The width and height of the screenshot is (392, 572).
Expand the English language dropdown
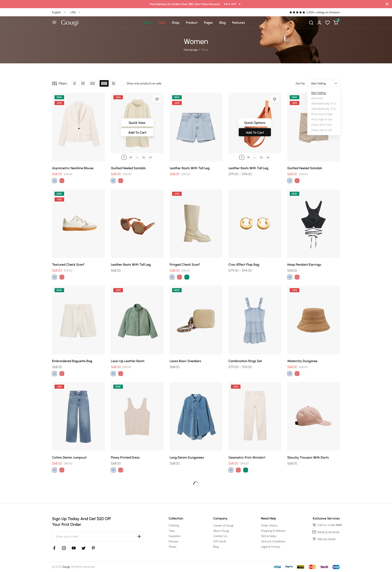[x=59, y=12]
